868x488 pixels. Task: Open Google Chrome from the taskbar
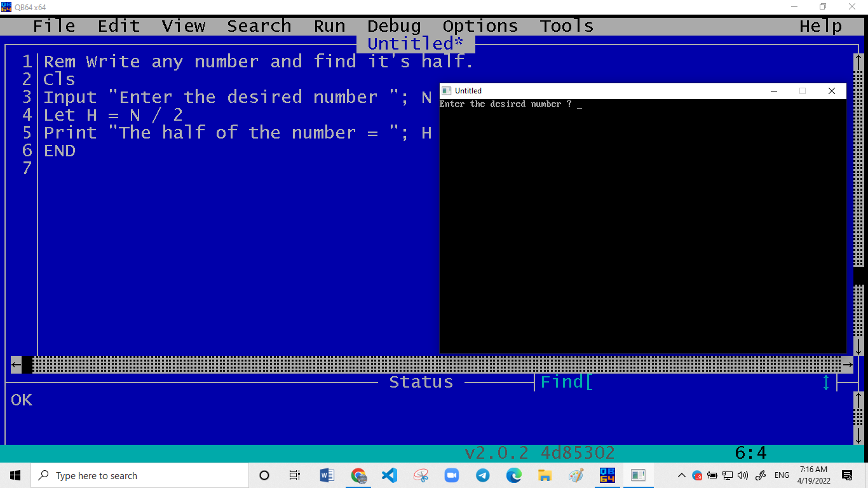pos(358,475)
